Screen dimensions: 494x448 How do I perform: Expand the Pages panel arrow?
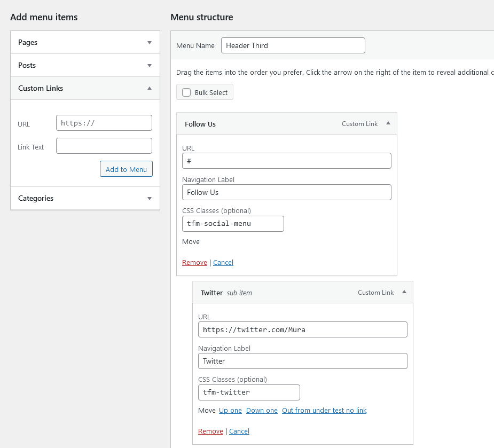[x=150, y=43]
